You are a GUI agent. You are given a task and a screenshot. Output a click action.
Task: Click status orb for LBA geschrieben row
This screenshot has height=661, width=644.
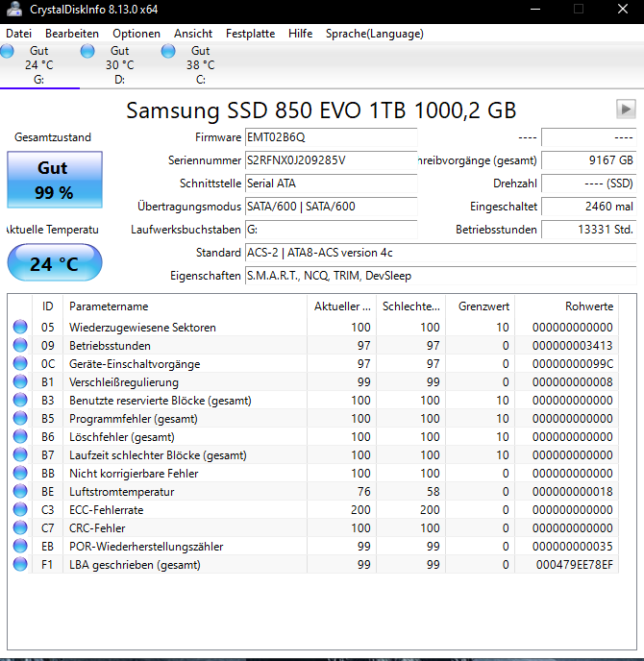point(20,565)
